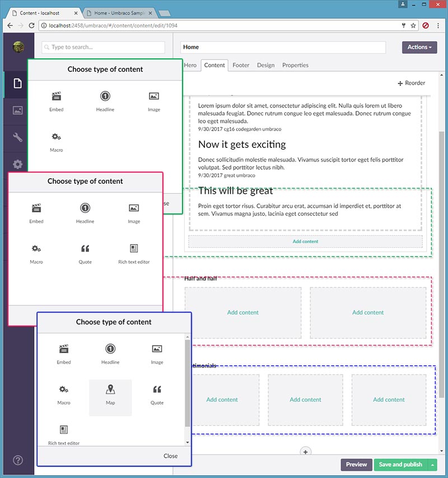Expand the Save and publish arrow
The height and width of the screenshot is (478, 448).
pos(432,465)
